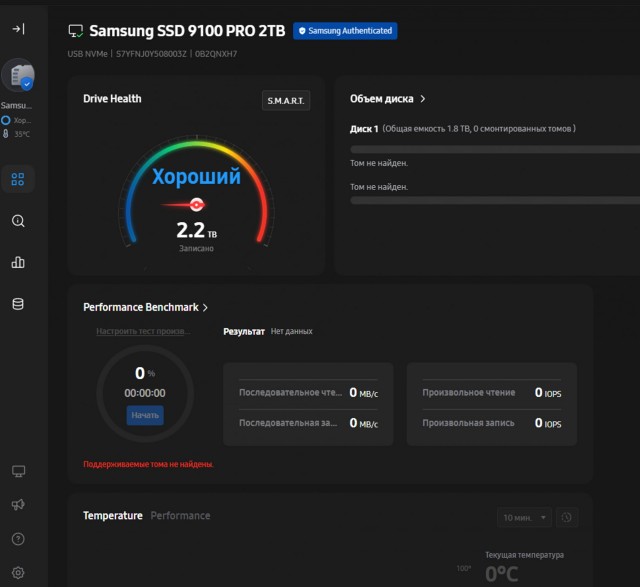Open the performance benchmark bar chart icon

pos(18,262)
